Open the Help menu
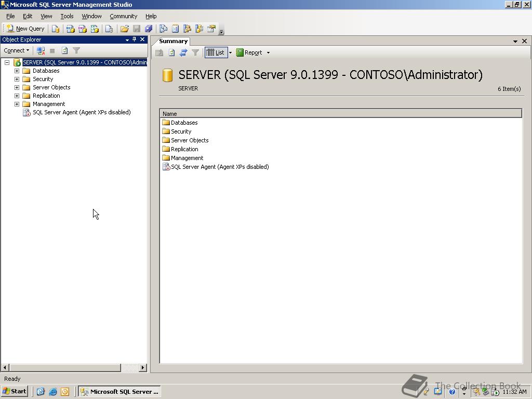This screenshot has height=399, width=532. tap(151, 16)
